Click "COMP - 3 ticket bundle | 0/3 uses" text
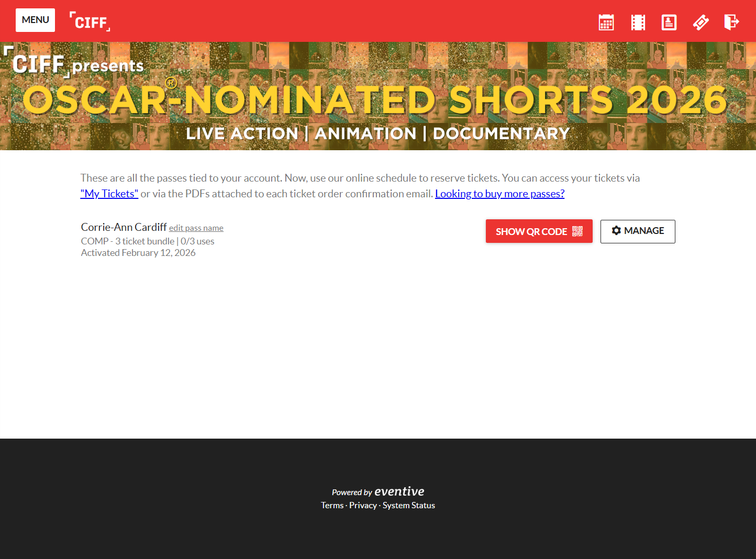The height and width of the screenshot is (559, 756). pyautogui.click(x=148, y=241)
